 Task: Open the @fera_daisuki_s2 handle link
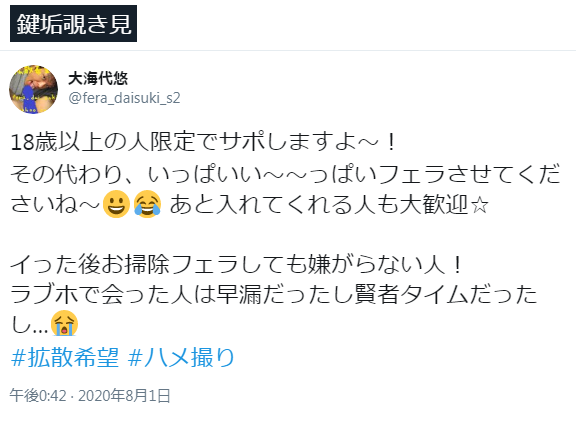point(124,98)
